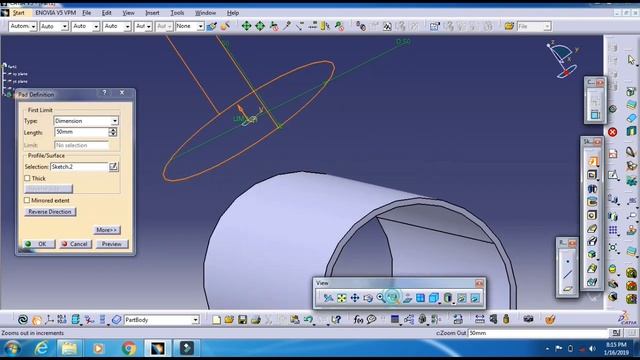Open the Window menu
The height and width of the screenshot is (360, 640).
[x=205, y=13]
